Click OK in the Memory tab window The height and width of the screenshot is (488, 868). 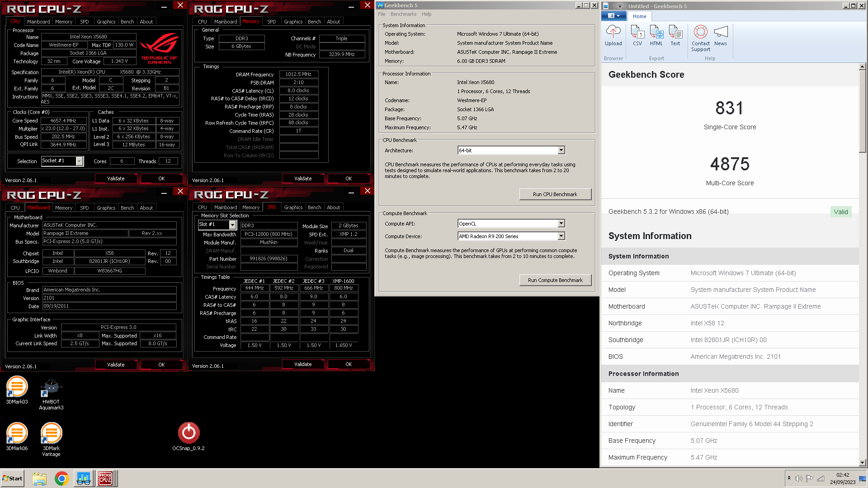coord(349,178)
